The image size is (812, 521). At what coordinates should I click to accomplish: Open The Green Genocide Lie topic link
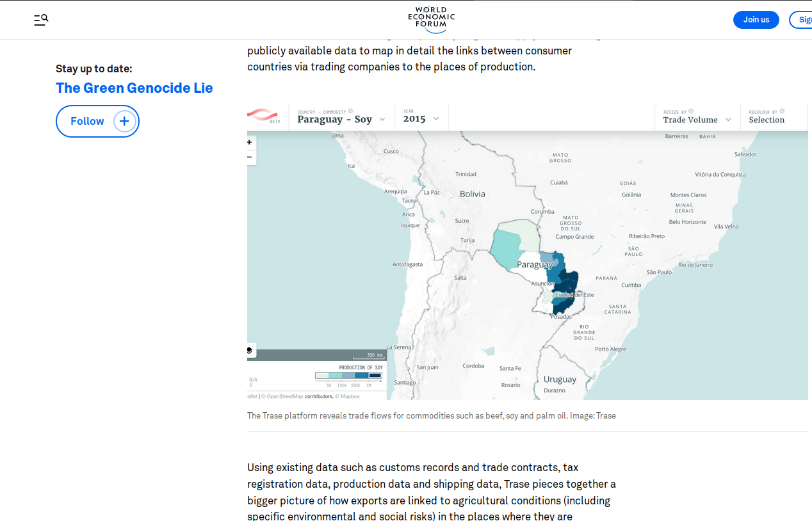[x=134, y=88]
